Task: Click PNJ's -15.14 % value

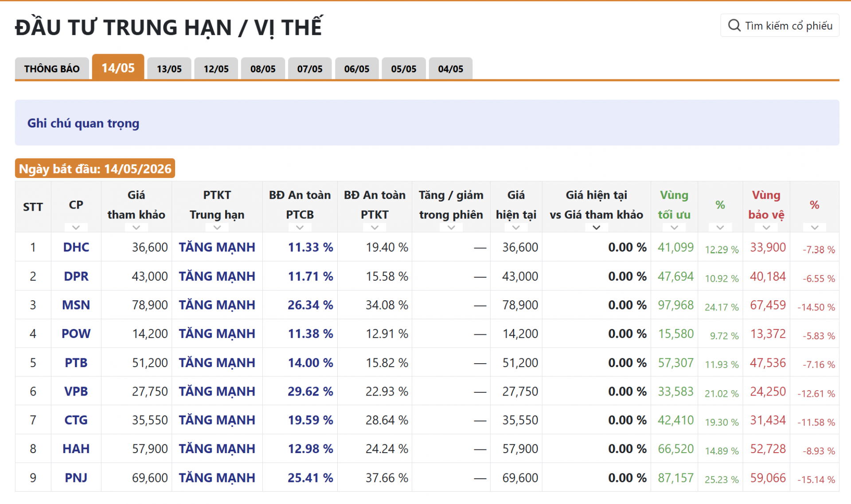Action: (x=816, y=480)
